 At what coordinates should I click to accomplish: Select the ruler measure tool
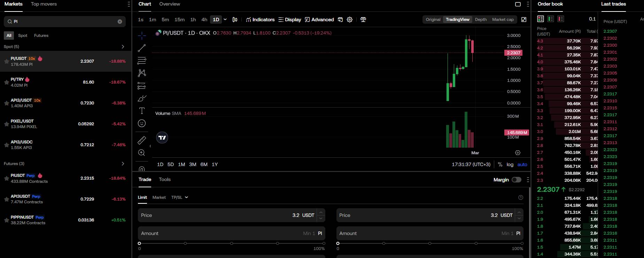(x=142, y=140)
